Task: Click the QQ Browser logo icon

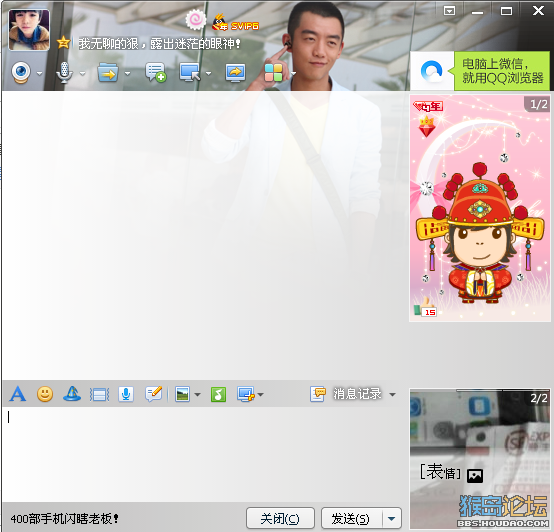Action: tap(432, 71)
